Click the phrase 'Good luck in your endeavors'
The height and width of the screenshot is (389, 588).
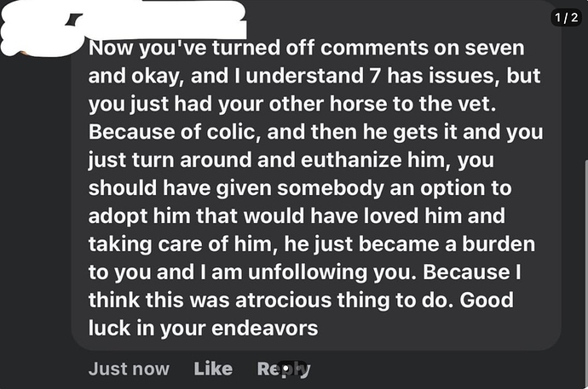point(301,314)
